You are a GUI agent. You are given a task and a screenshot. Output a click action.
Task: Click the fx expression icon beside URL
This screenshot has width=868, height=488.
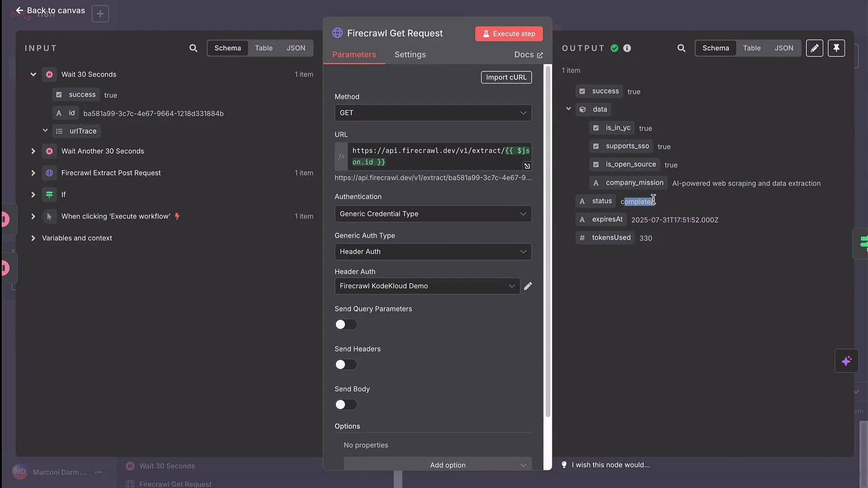(x=341, y=156)
